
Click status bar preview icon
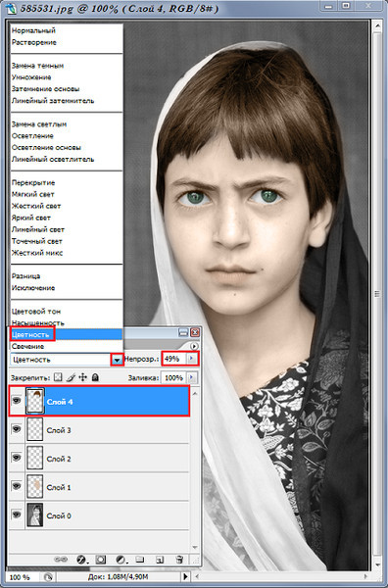(x=48, y=577)
